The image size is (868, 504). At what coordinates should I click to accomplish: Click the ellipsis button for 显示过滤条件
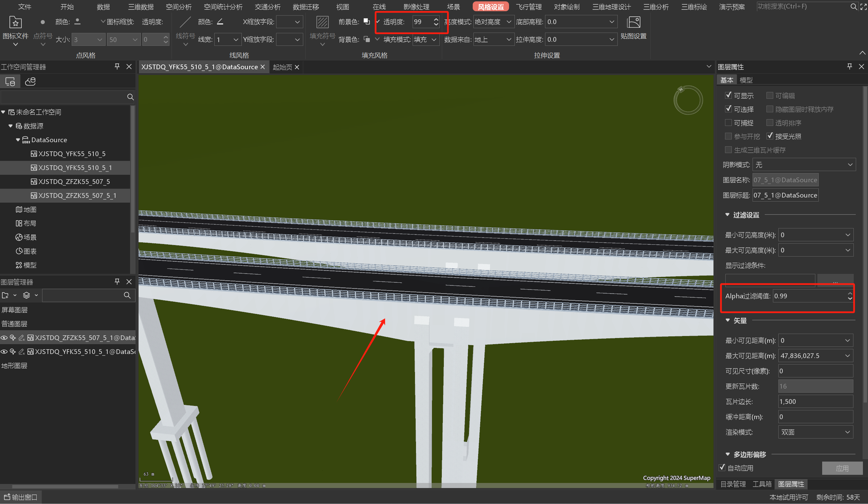coord(835,280)
